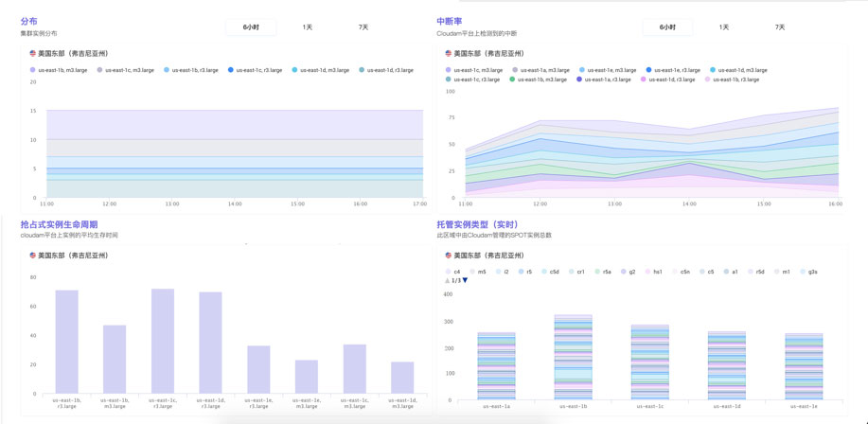Switch 分布 panel to 1天 range

[x=308, y=27]
